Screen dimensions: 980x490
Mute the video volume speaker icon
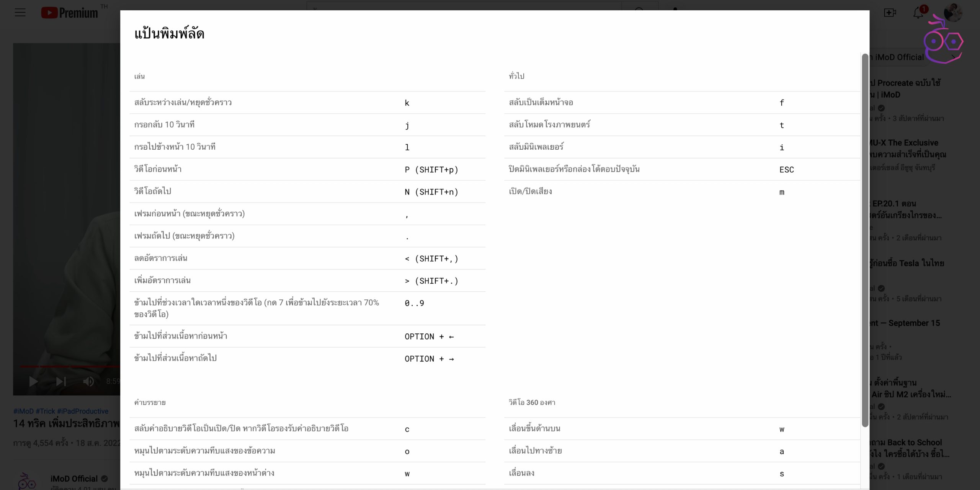point(88,381)
